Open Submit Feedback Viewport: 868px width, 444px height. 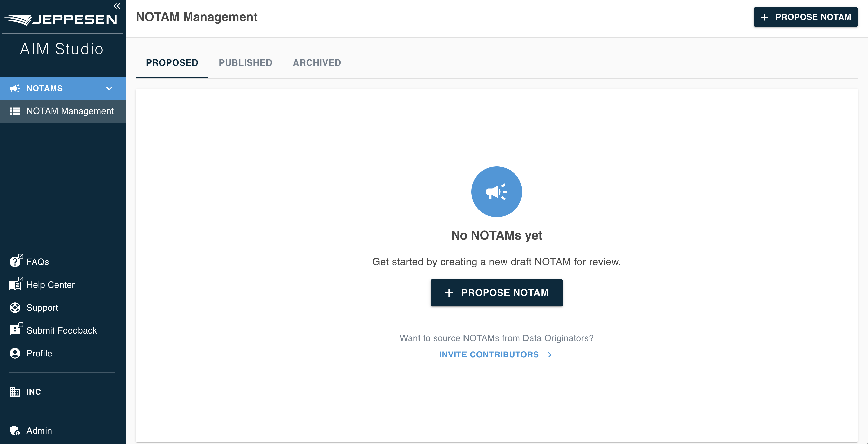tap(62, 330)
